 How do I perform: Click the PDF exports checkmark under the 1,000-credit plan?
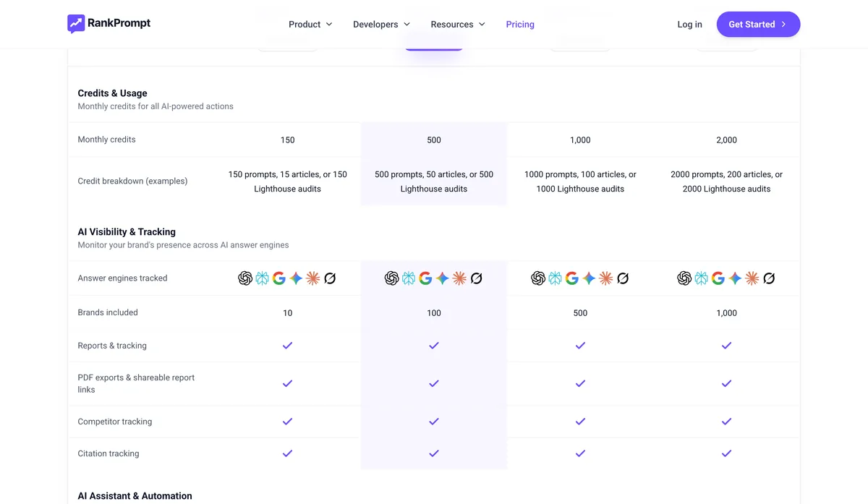580,384
